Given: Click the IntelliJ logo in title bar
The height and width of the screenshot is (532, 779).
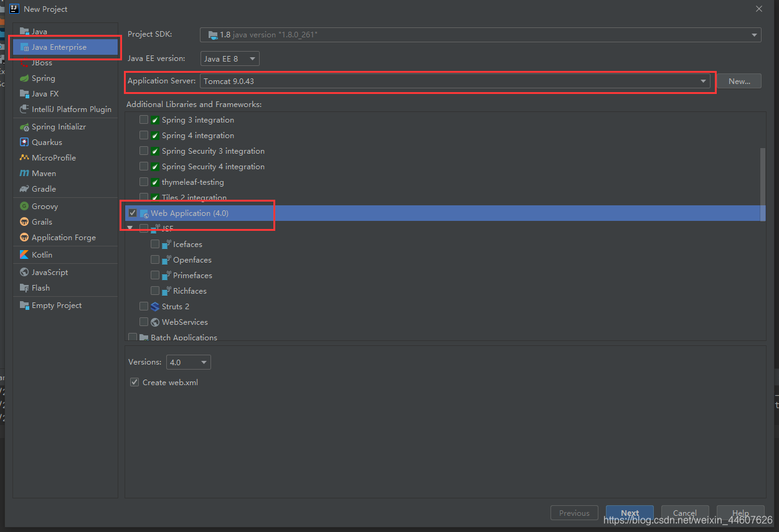Looking at the screenshot, I should [x=14, y=9].
